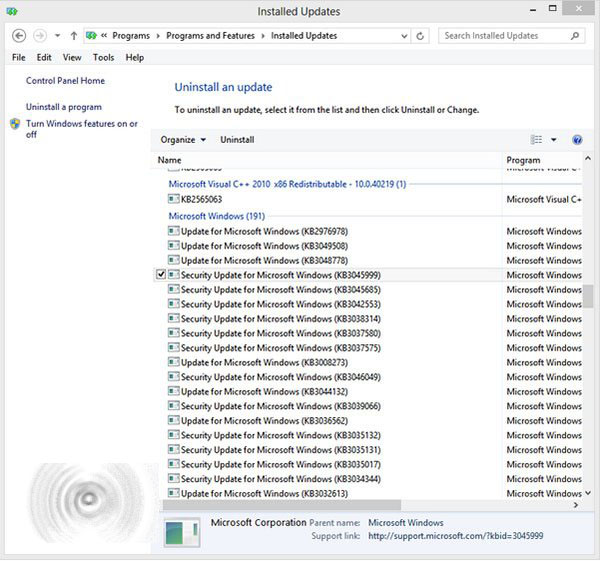Screen dimensions: 600x561
Task: Open the Edit menu
Action: pos(44,57)
